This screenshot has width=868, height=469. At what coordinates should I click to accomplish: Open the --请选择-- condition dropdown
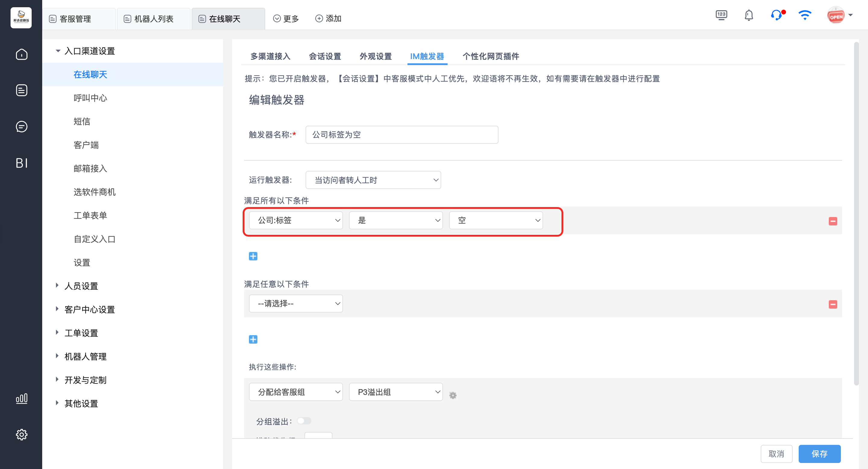click(296, 304)
